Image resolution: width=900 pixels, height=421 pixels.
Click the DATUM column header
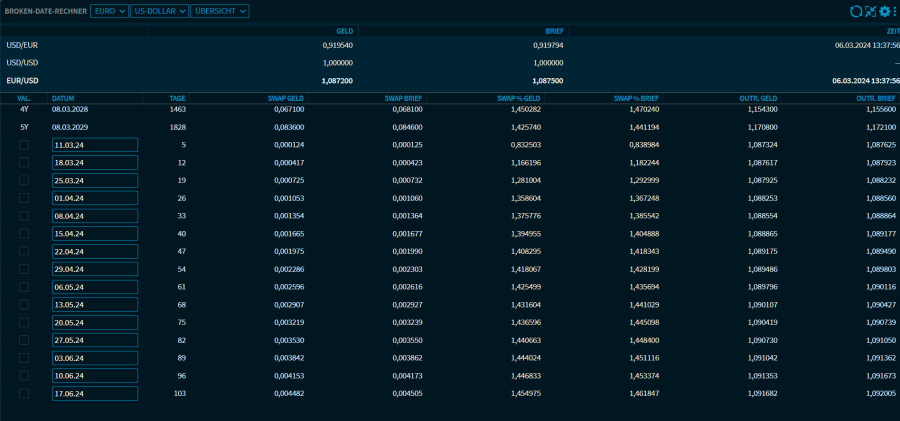tap(63, 98)
